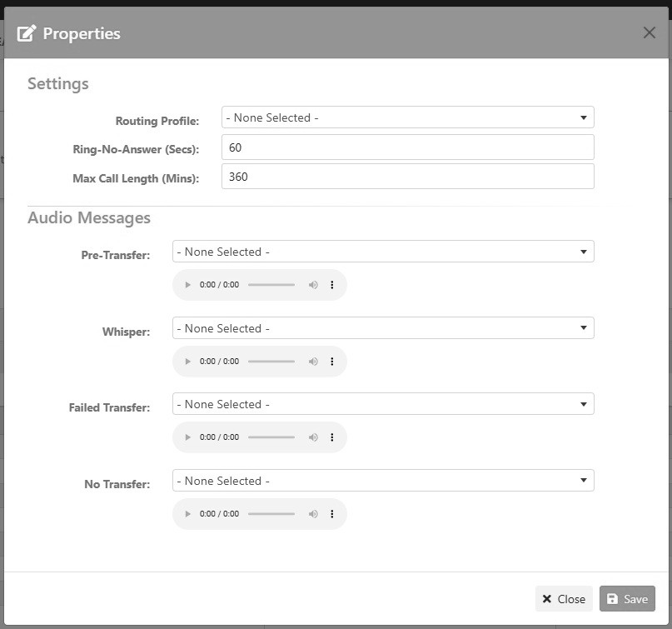Toggle mute on the Whisper audio player

pos(313,361)
